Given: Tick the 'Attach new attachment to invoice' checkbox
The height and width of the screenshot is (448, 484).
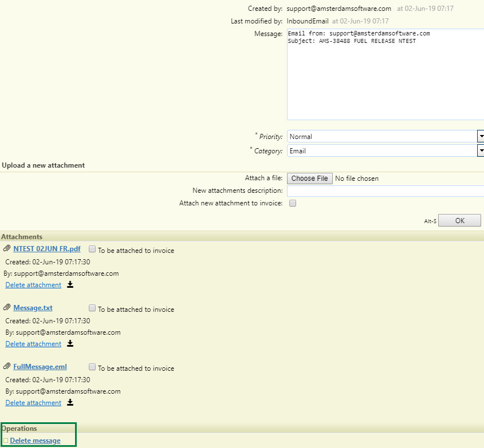Looking at the screenshot, I should click(x=292, y=203).
